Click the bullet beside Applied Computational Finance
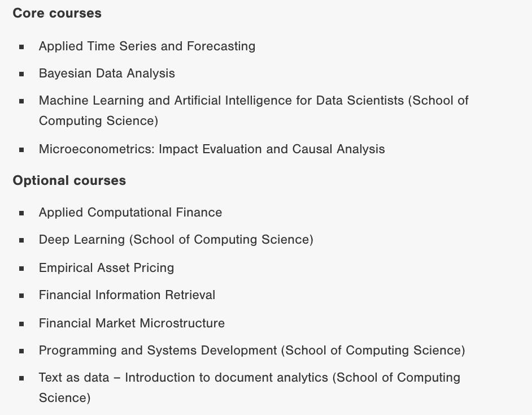This screenshot has height=415, width=532. (21, 213)
